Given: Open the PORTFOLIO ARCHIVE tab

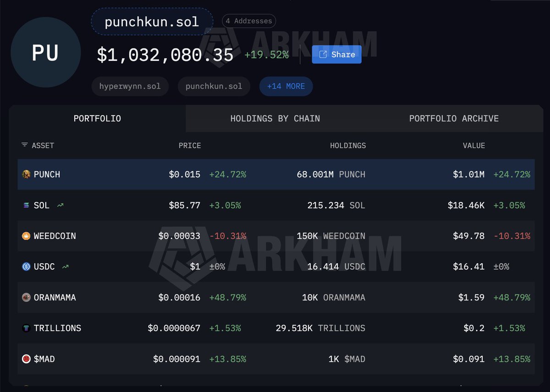Looking at the screenshot, I should coord(454,119).
